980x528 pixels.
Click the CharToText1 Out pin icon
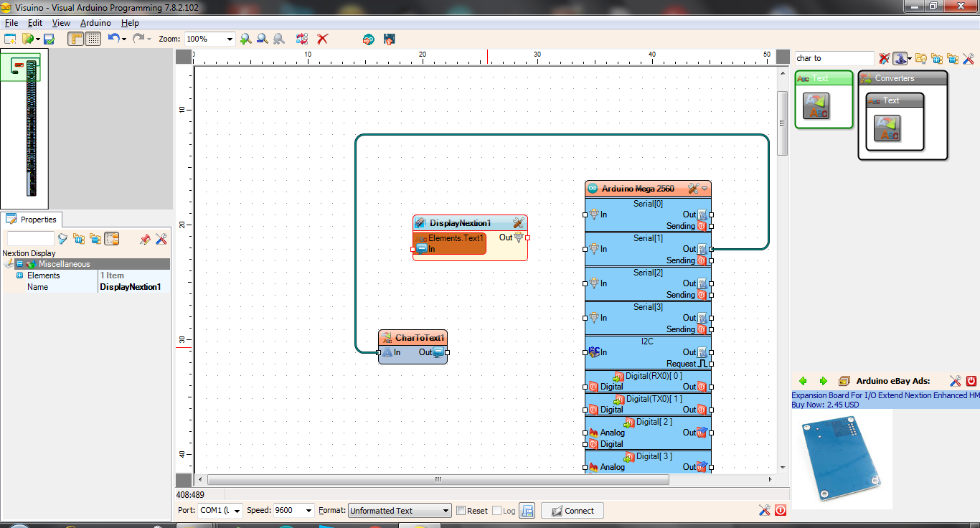pos(438,352)
